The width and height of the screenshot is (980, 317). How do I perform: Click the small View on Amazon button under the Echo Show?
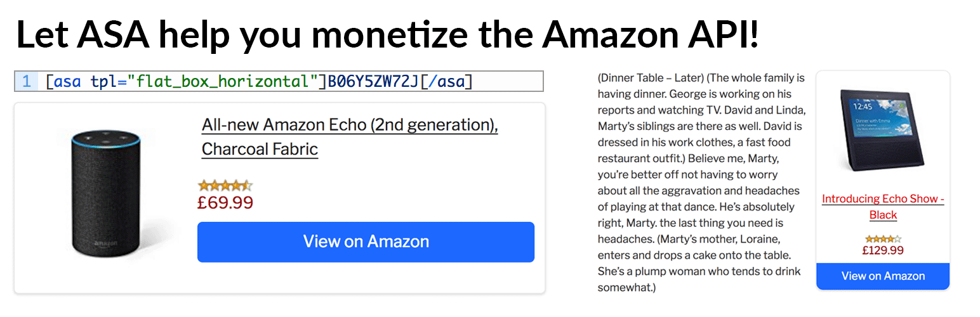coord(883,276)
